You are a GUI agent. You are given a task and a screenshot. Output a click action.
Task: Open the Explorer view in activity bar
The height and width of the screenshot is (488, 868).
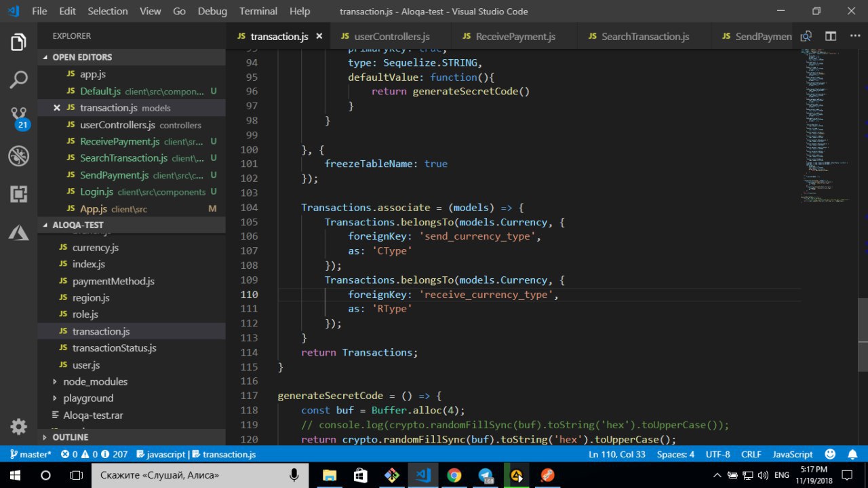click(18, 42)
